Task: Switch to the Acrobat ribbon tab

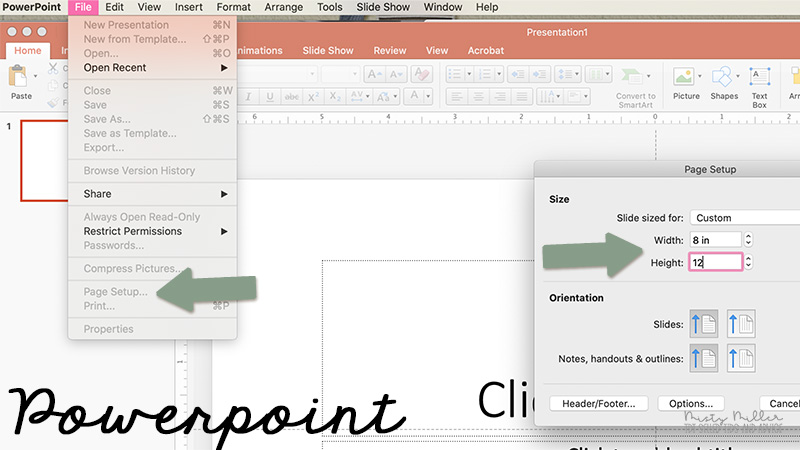Action: click(x=486, y=51)
